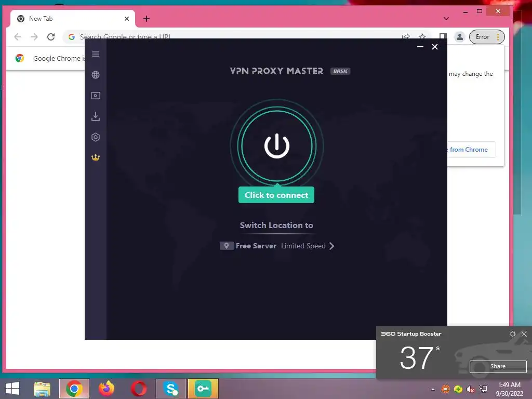
Task: Click Chrome forward arrow
Action: [34, 37]
